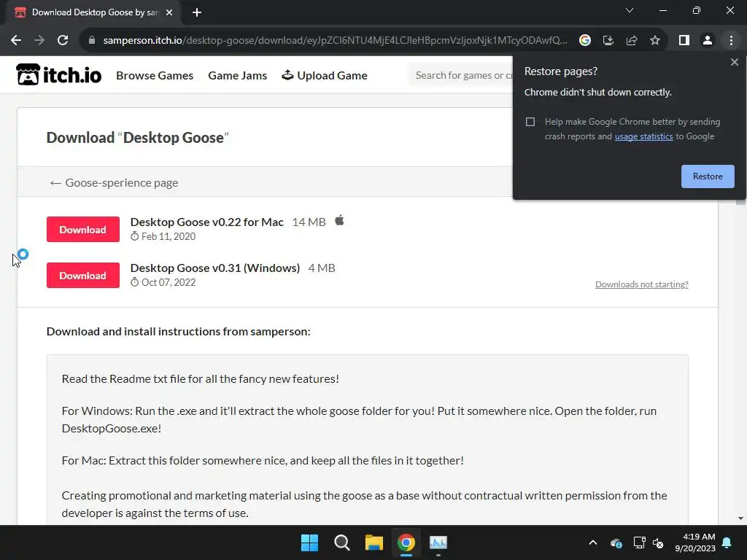The image size is (747, 560).
Task: Open the monitor app in taskbar
Action: click(438, 542)
